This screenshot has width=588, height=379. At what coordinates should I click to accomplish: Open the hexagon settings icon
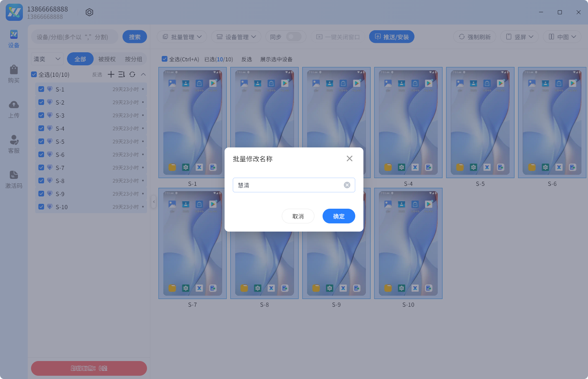89,12
